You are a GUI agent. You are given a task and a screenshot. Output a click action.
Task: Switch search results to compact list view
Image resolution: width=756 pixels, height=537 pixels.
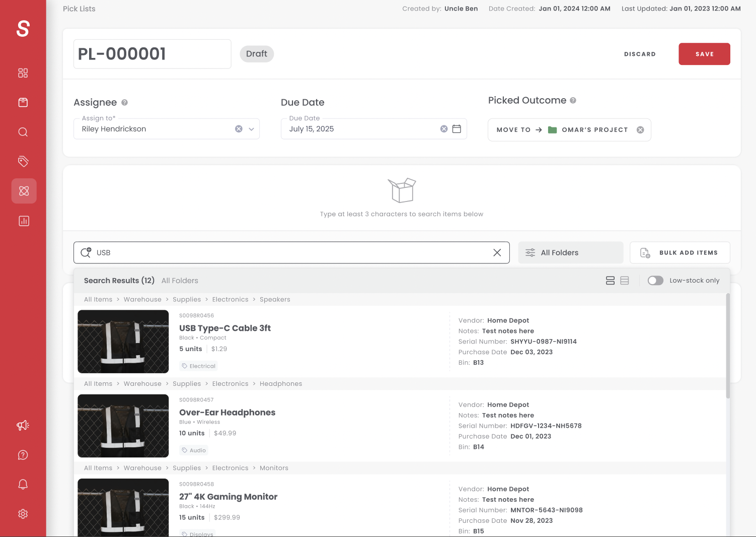click(625, 281)
